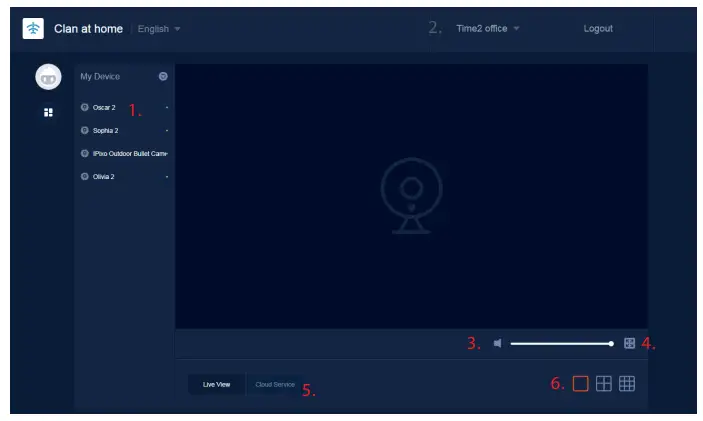Click the volume slider handle

coord(611,344)
